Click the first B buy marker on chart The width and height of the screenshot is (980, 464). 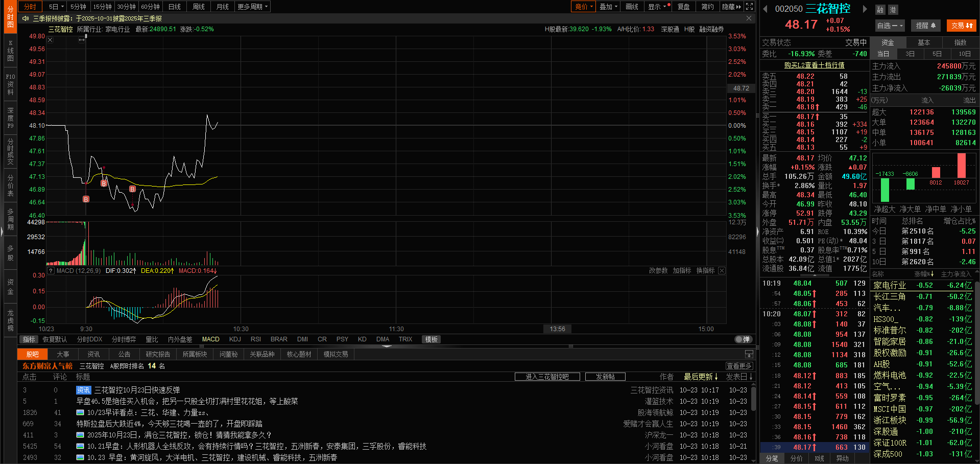[86, 199]
